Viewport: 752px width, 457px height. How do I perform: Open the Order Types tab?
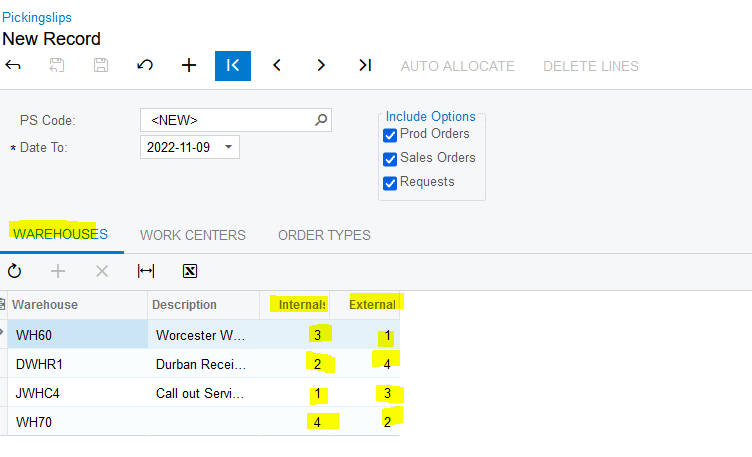click(324, 235)
